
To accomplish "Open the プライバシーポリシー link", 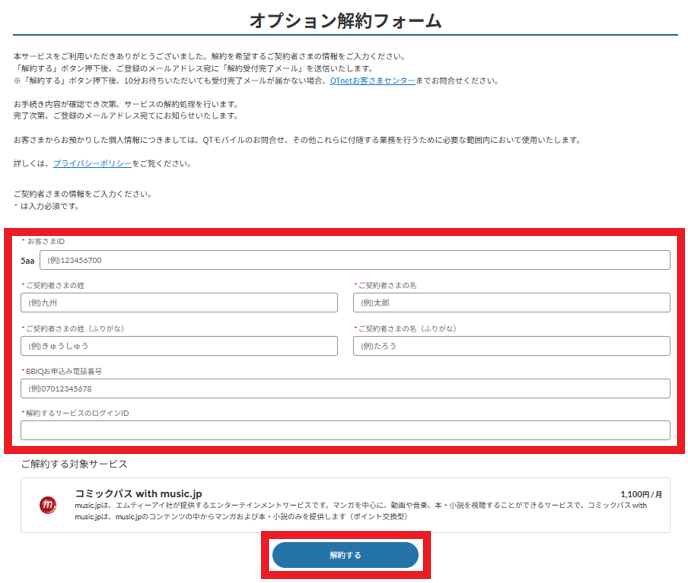I will pyautogui.click(x=92, y=164).
